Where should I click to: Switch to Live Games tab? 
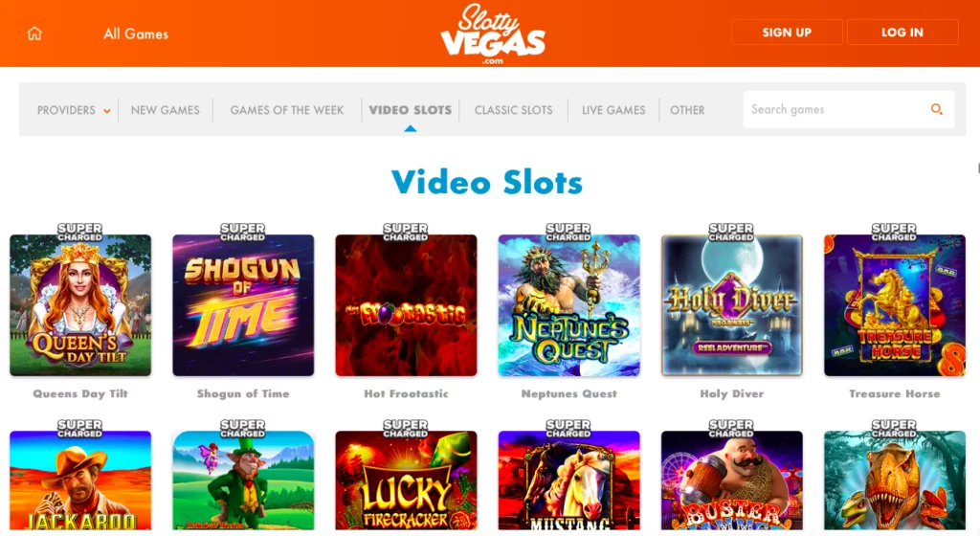click(x=613, y=110)
